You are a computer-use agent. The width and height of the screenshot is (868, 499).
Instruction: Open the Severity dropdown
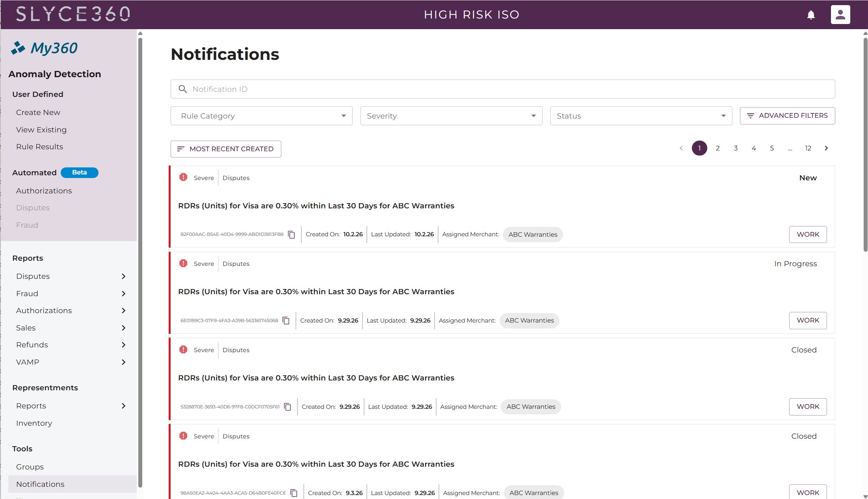coord(452,116)
